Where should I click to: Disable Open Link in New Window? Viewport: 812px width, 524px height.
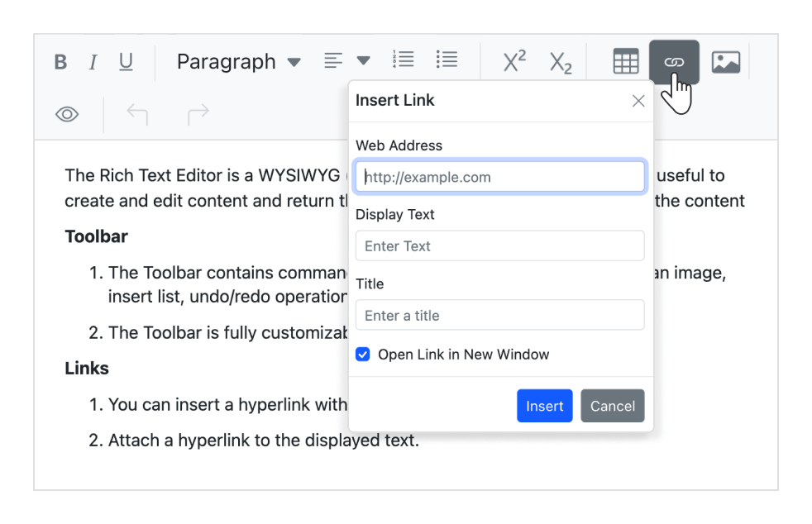click(x=362, y=354)
